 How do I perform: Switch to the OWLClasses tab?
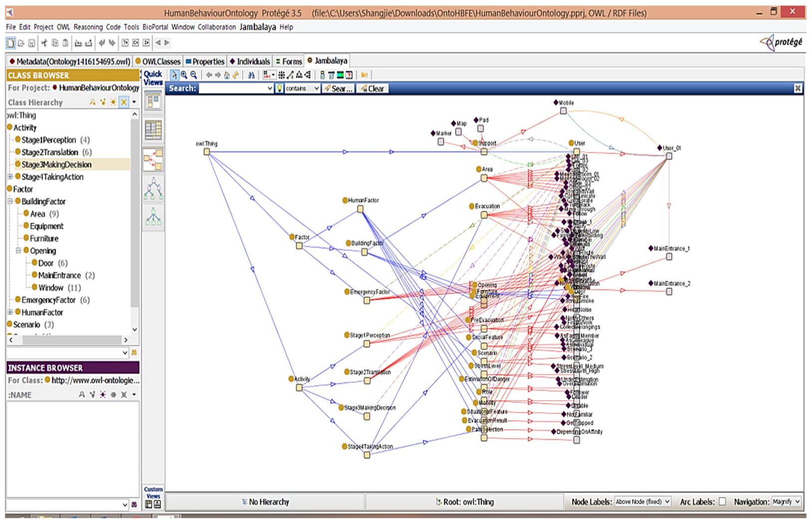click(x=158, y=61)
